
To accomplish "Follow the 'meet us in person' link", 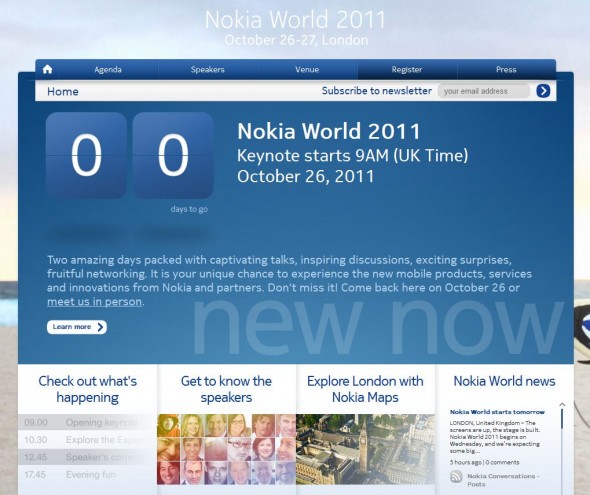I will [94, 302].
